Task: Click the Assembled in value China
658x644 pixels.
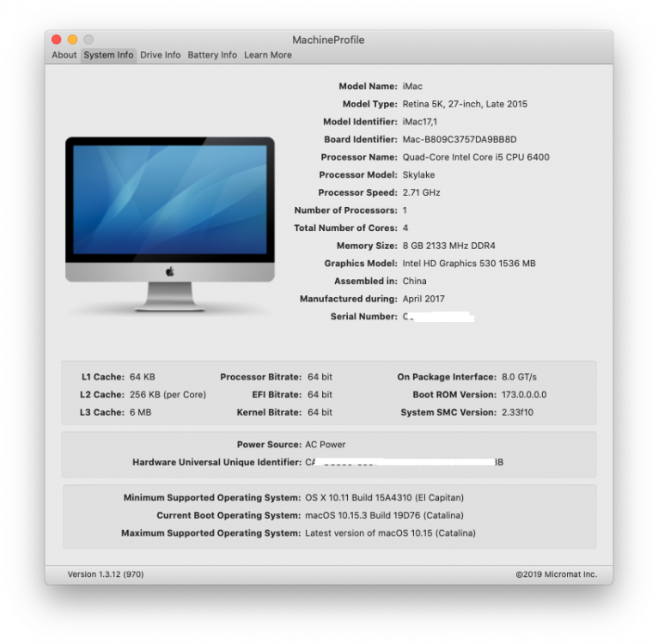Action: (x=415, y=281)
